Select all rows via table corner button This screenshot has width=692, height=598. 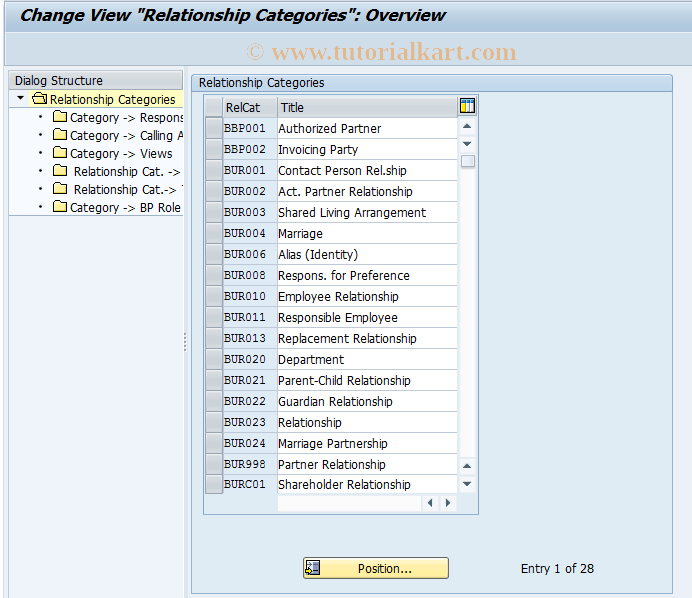click(x=214, y=107)
